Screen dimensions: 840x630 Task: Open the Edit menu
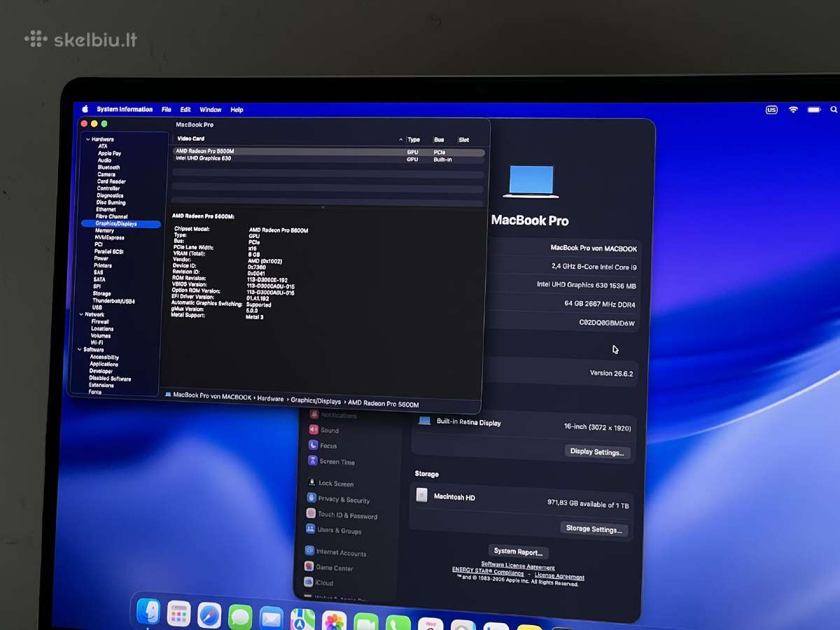point(185,110)
